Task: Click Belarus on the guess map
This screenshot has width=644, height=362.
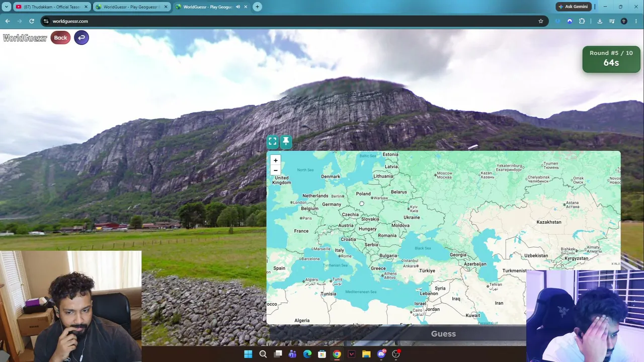Action: pyautogui.click(x=399, y=192)
